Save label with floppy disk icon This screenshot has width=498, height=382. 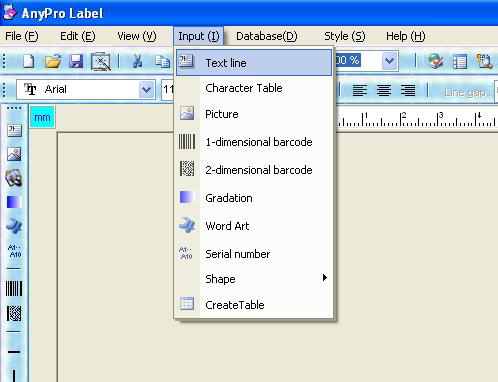coord(76,61)
